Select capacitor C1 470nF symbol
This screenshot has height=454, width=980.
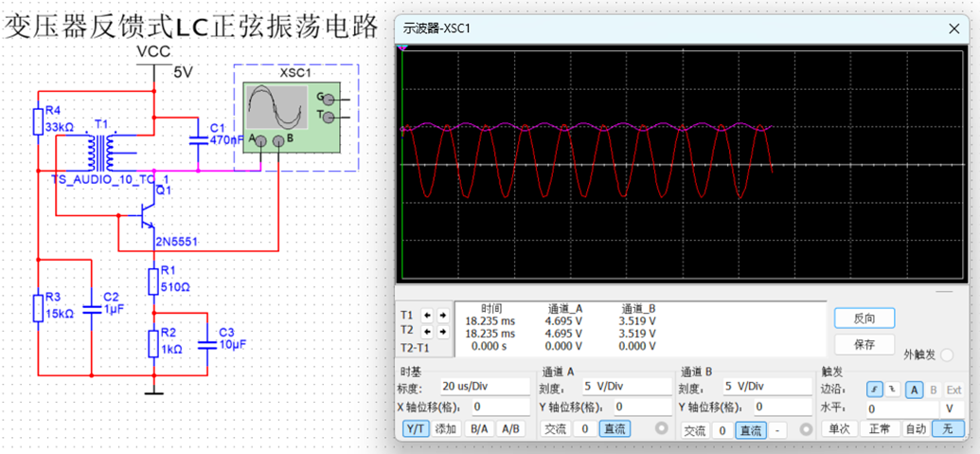point(198,140)
